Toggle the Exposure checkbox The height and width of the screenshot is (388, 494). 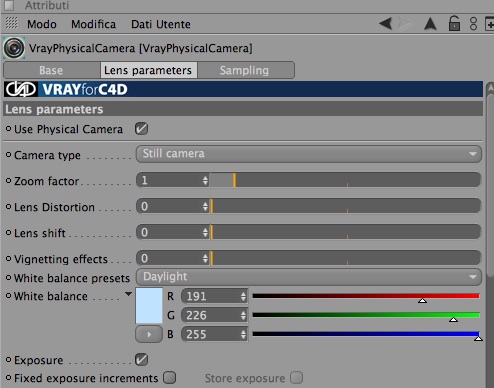coord(142,360)
